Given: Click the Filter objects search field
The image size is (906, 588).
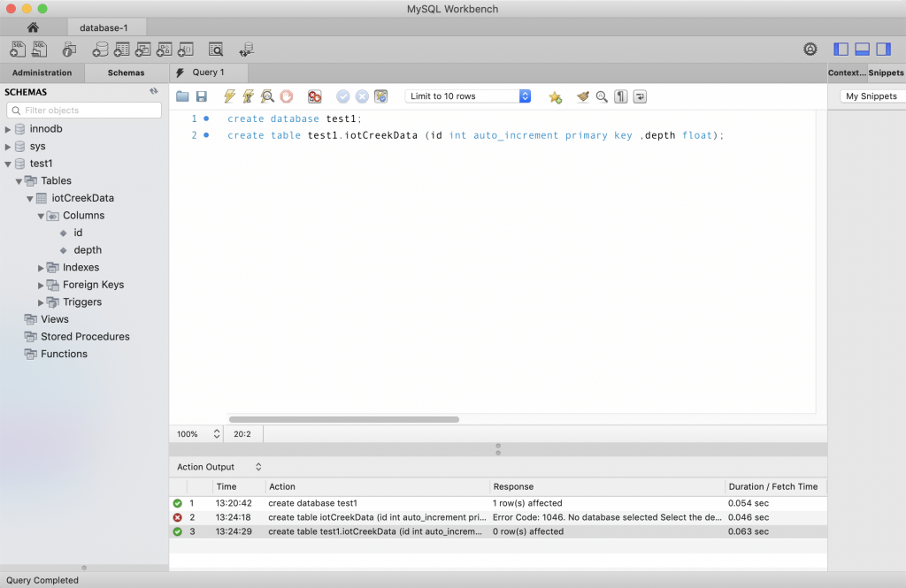Looking at the screenshot, I should (84, 111).
